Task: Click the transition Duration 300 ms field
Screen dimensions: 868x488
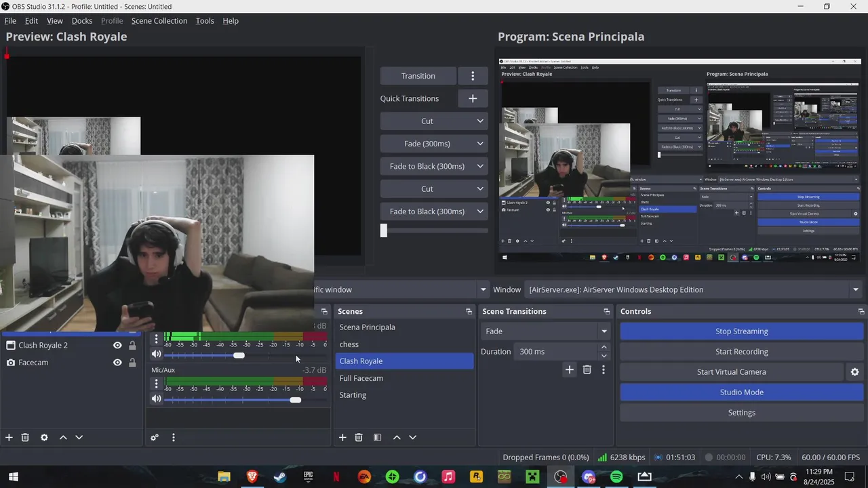Action: (x=556, y=352)
